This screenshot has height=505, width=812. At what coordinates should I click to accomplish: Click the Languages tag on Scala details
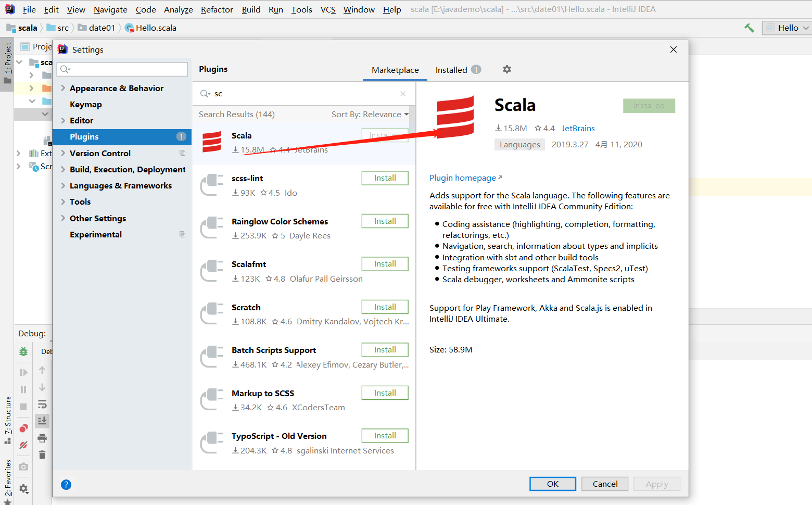click(x=519, y=145)
